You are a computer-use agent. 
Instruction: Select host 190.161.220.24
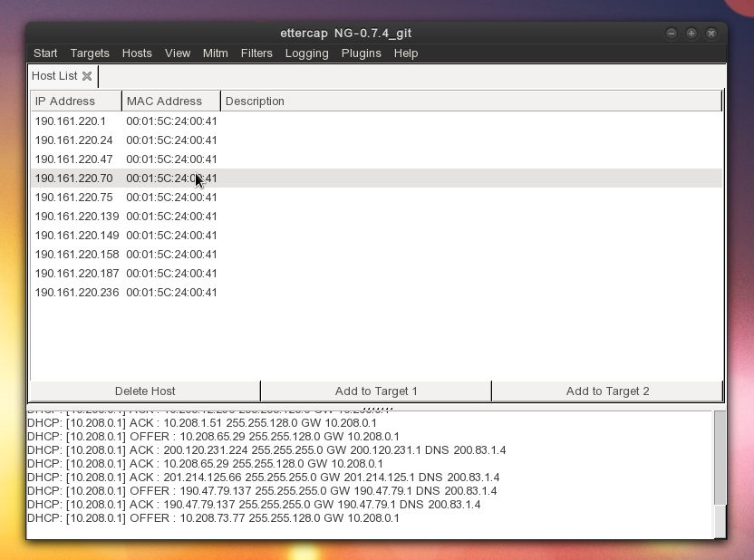376,140
